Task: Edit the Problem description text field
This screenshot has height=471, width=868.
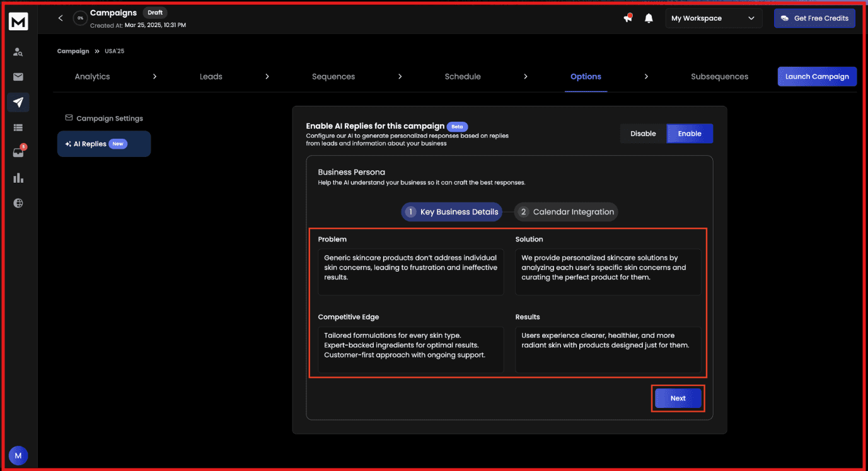Action: 410,271
